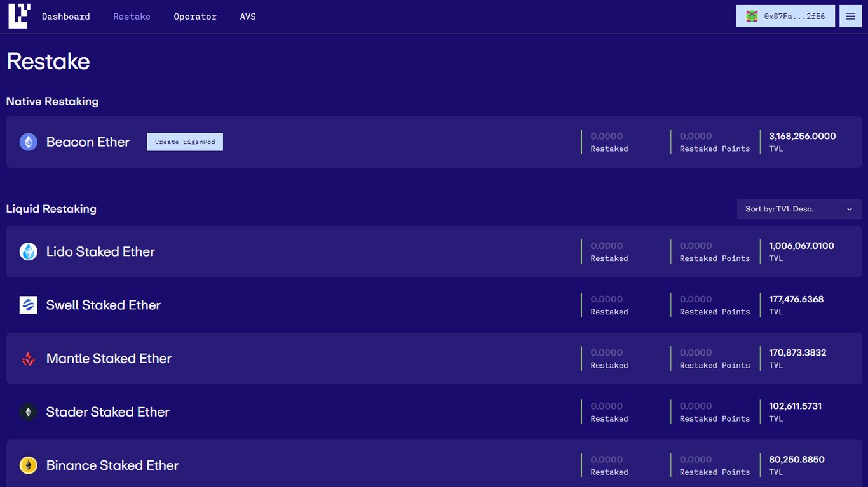Open the hamburger menu

(850, 16)
